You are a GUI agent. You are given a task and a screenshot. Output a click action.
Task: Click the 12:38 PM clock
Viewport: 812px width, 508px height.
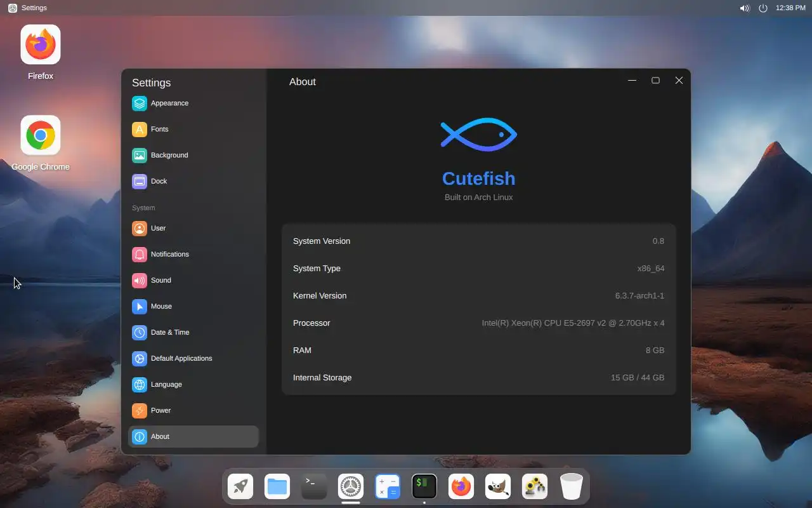click(x=790, y=8)
